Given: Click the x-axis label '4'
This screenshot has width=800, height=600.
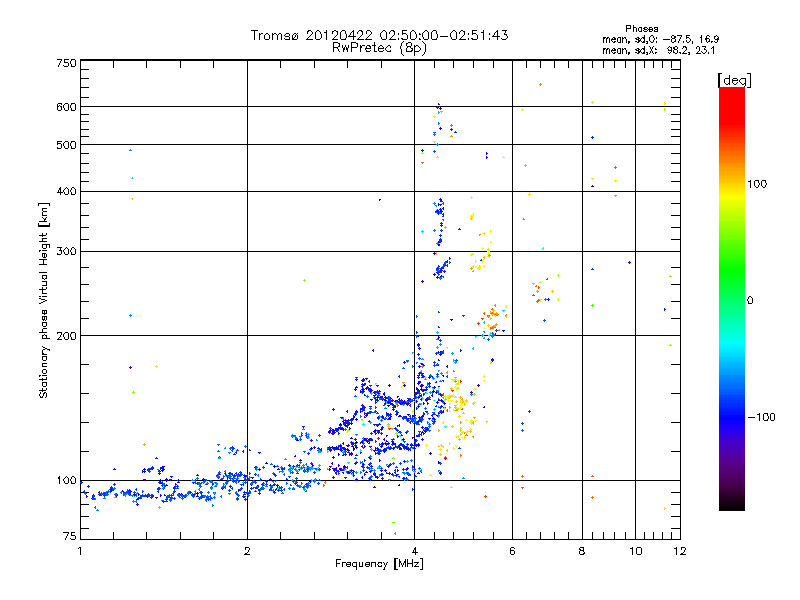Looking at the screenshot, I should click(x=414, y=551).
